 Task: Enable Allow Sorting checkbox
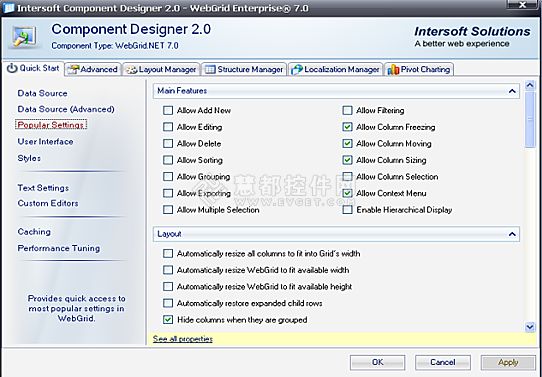168,160
